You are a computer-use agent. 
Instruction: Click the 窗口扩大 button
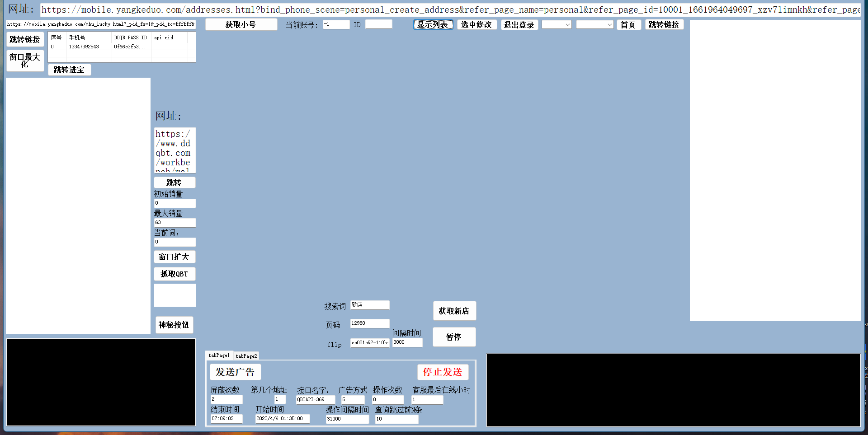175,257
